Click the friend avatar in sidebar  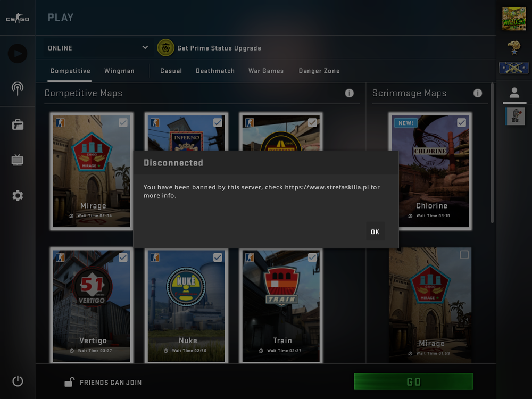click(516, 117)
